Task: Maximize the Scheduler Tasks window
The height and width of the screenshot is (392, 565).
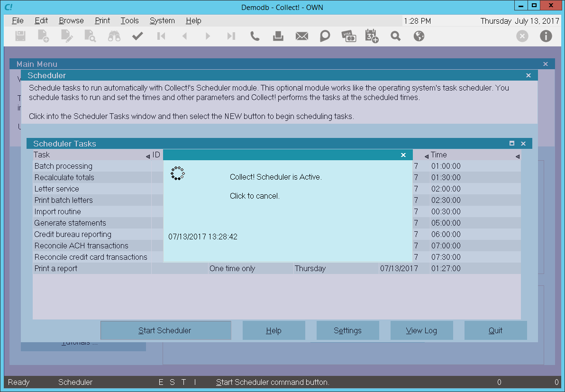Action: click(x=511, y=144)
